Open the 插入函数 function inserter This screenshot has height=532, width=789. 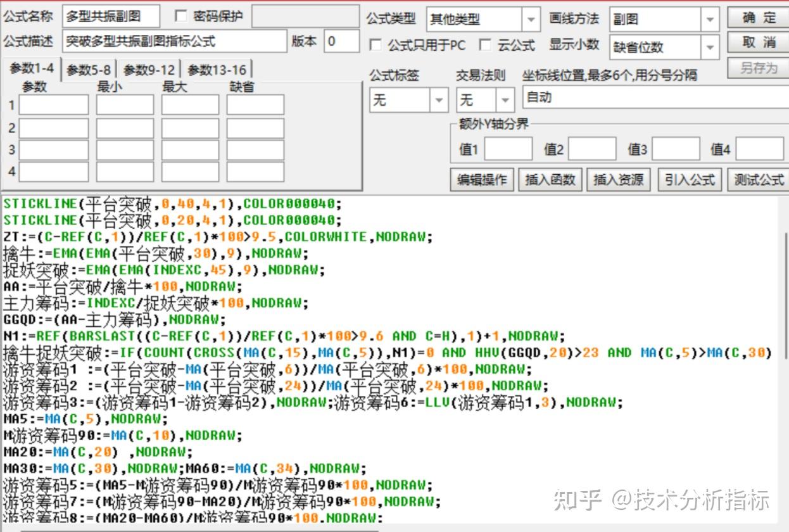point(550,179)
